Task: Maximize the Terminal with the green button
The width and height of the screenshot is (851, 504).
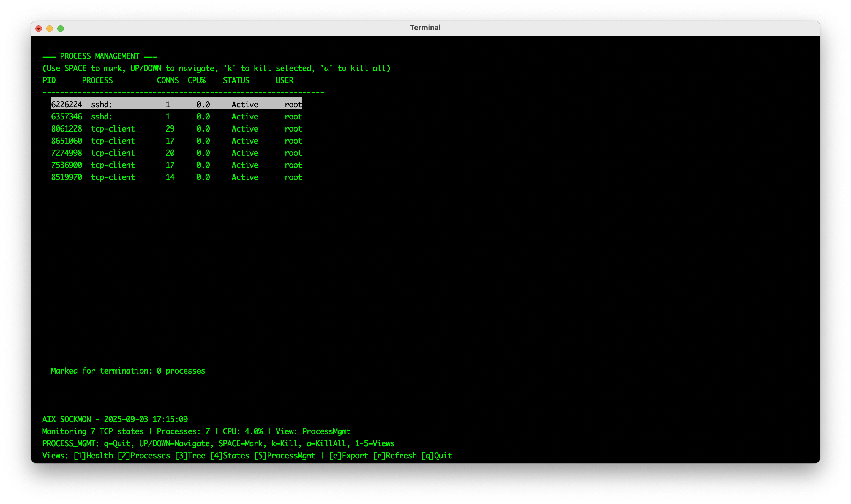Action: (61, 29)
